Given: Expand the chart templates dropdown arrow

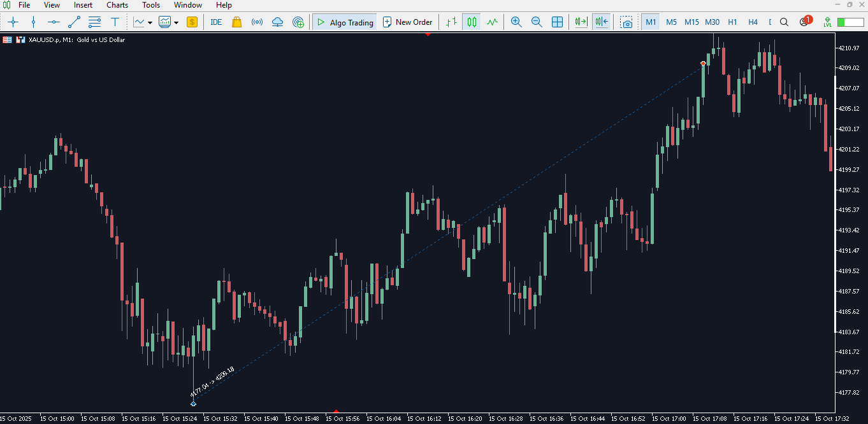Looking at the screenshot, I should pos(176,23).
